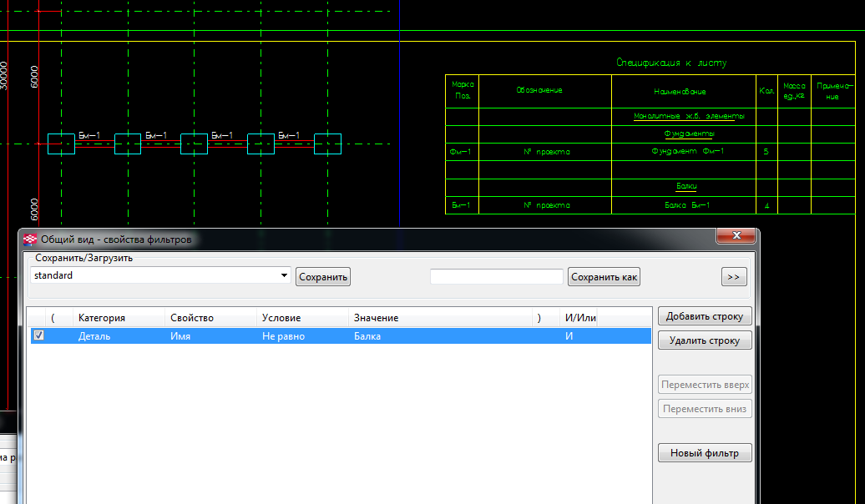Open the 'Деталь' category cell

point(94,336)
